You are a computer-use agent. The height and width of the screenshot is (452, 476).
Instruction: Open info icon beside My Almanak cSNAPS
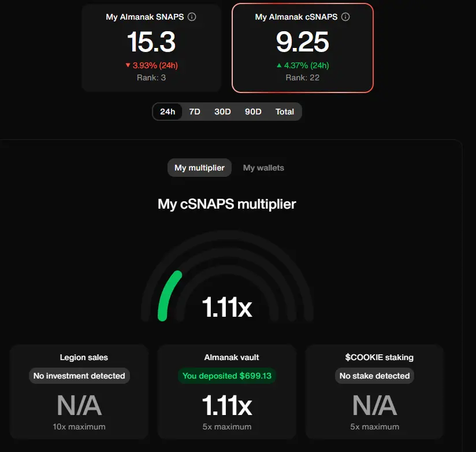pos(345,17)
